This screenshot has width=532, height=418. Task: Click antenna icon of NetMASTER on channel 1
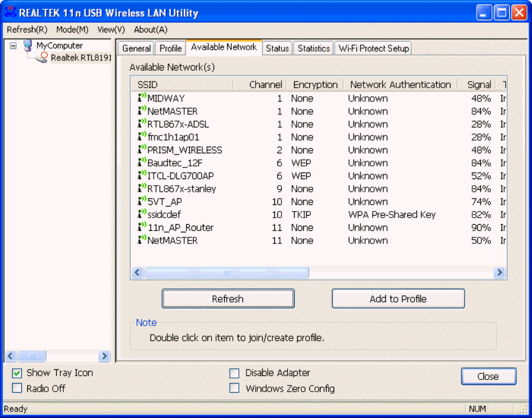(x=142, y=111)
